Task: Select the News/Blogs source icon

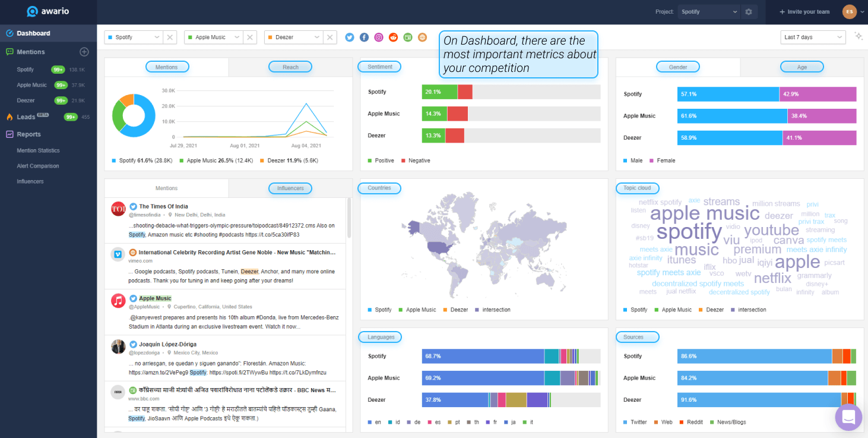Action: point(407,37)
